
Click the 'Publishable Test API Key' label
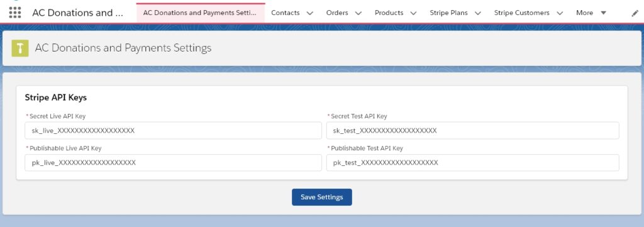pos(367,148)
